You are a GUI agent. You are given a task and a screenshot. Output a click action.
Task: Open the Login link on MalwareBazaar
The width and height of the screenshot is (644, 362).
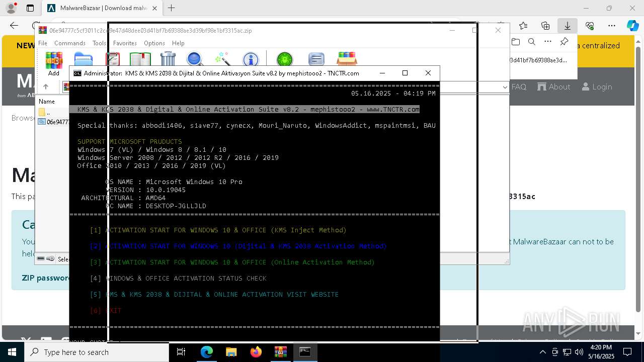point(597,87)
